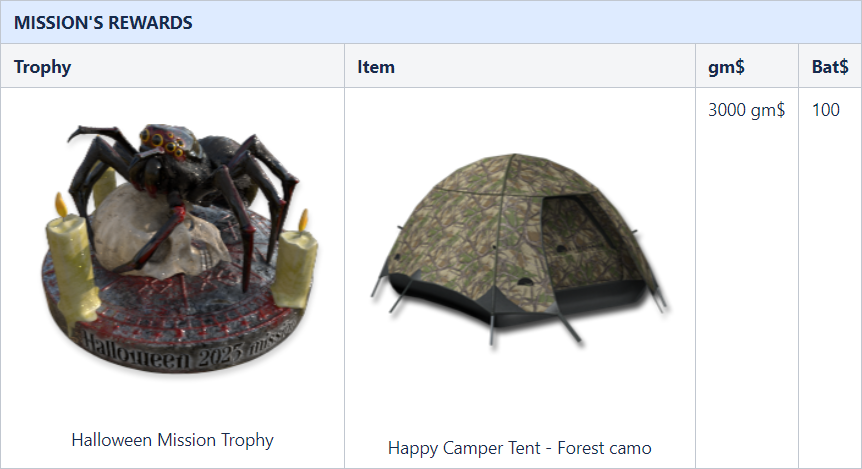Viewport: 862px width, 469px height.
Task: Click the MISSION'S REWARDS section title
Action: click(103, 23)
